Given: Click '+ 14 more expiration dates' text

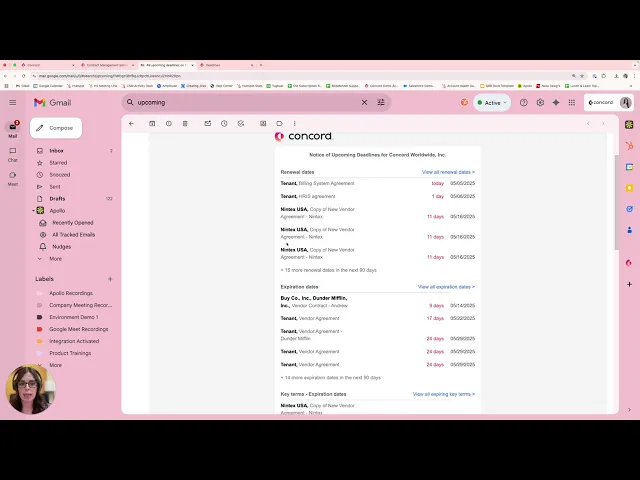Looking at the screenshot, I should click(x=331, y=378).
